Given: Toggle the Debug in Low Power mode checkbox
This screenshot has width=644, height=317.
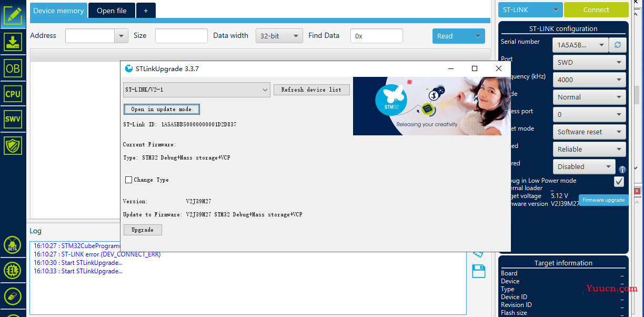Looking at the screenshot, I should (619, 181).
